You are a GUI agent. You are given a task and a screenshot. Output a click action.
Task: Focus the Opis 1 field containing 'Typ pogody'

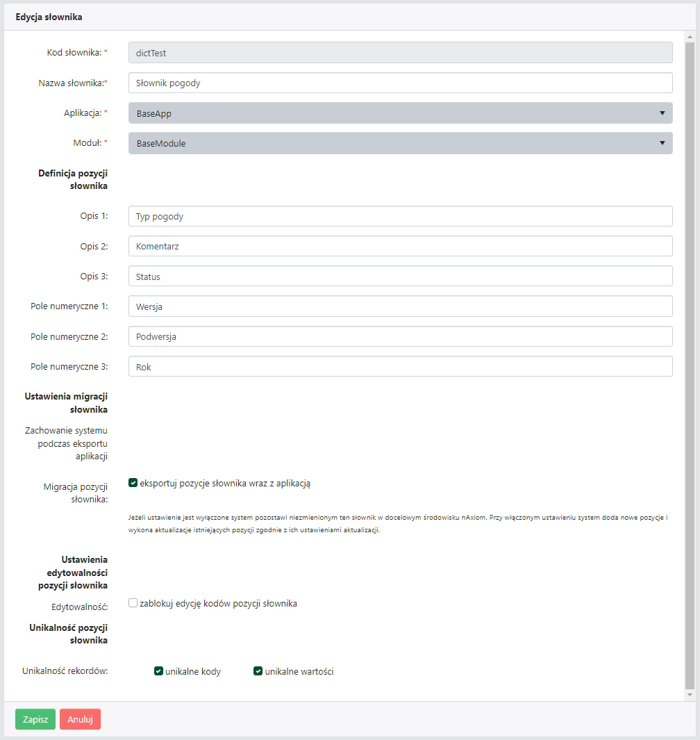point(400,216)
